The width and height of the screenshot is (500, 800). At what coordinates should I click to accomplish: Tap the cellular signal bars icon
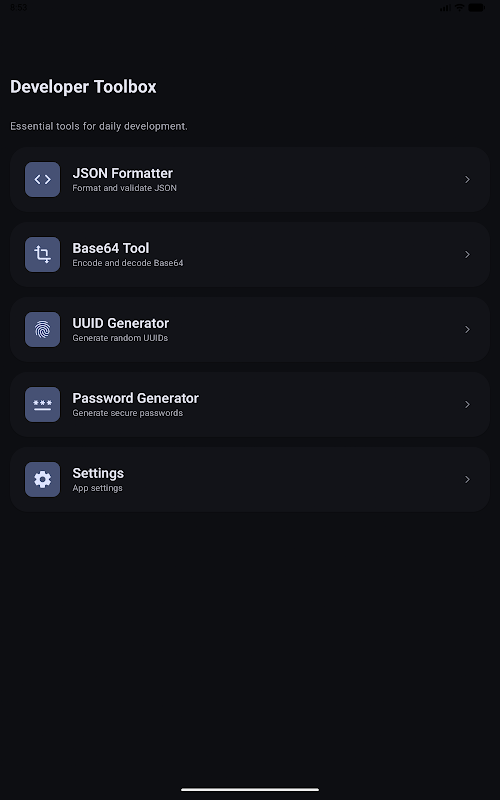point(445,7)
